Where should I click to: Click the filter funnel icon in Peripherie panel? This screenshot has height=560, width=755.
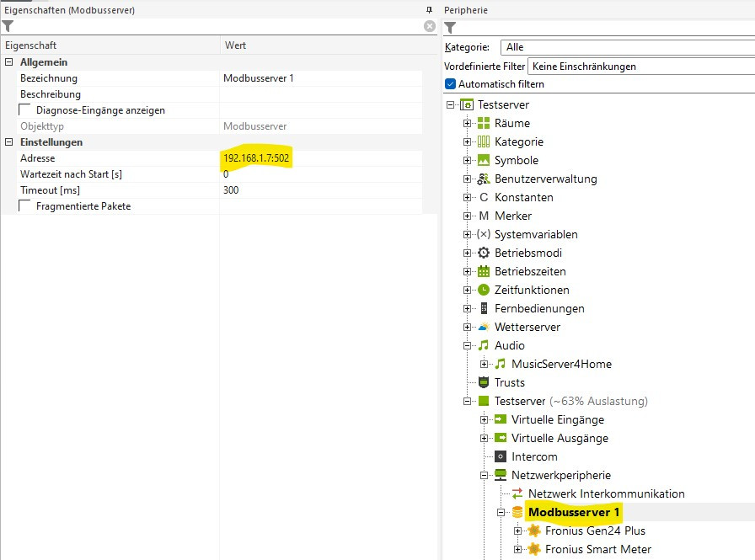click(x=450, y=28)
